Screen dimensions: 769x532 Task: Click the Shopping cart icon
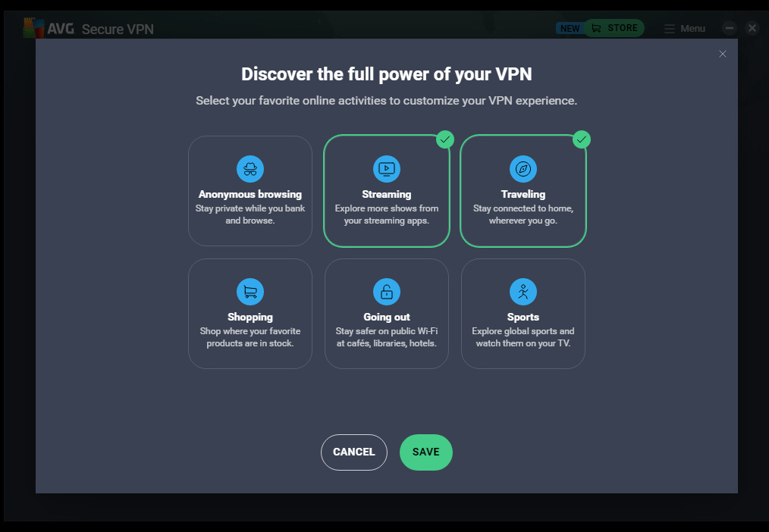(x=250, y=292)
